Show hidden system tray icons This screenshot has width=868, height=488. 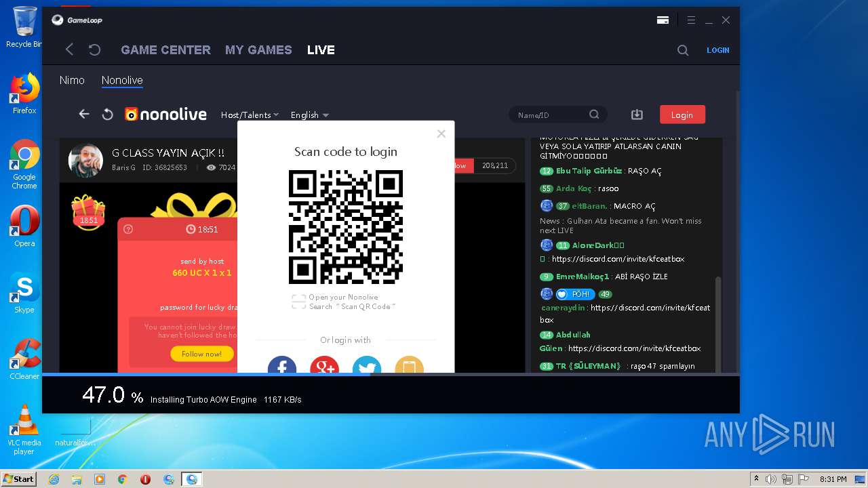(757, 479)
